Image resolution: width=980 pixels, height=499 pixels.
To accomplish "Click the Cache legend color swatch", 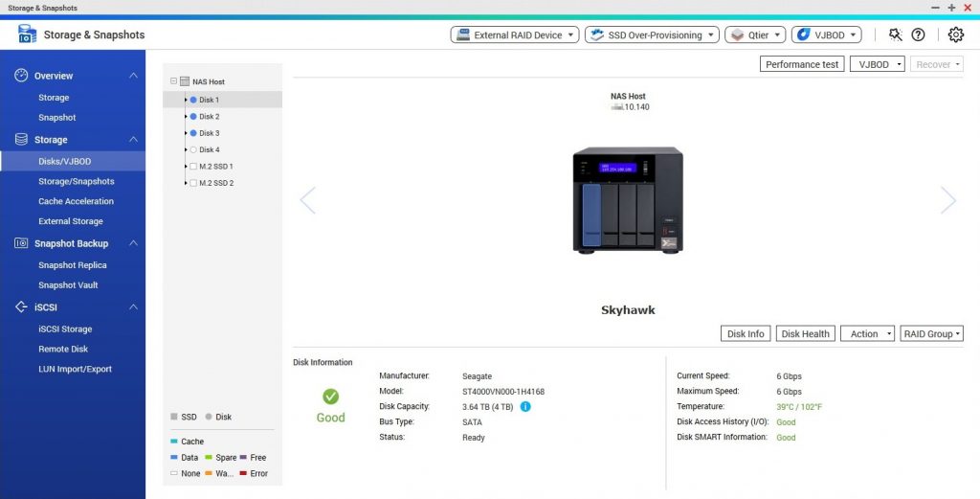I will pyautogui.click(x=174, y=442).
